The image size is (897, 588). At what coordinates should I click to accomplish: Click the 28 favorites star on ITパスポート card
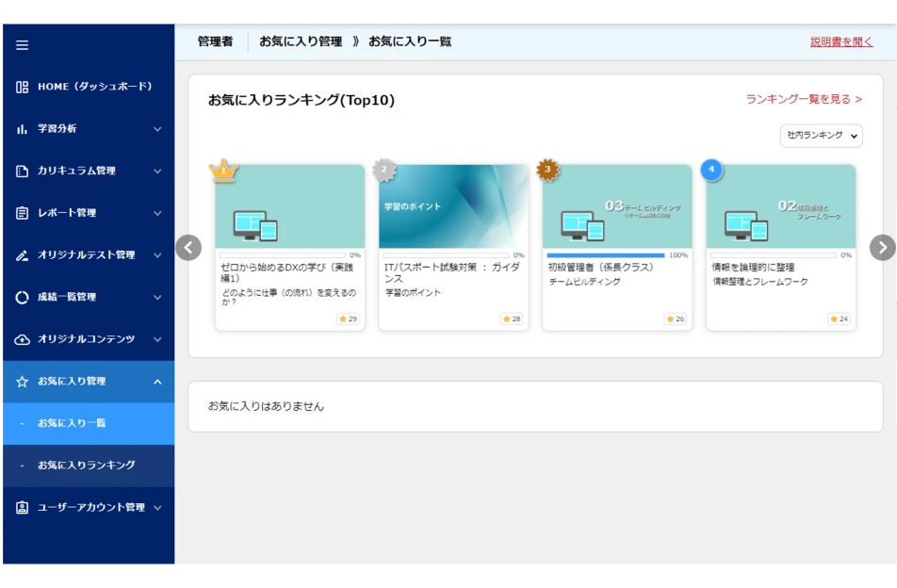[x=512, y=319]
